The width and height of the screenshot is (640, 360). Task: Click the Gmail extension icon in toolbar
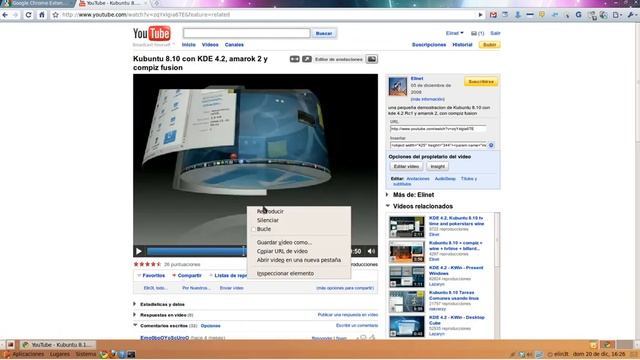tap(493, 15)
